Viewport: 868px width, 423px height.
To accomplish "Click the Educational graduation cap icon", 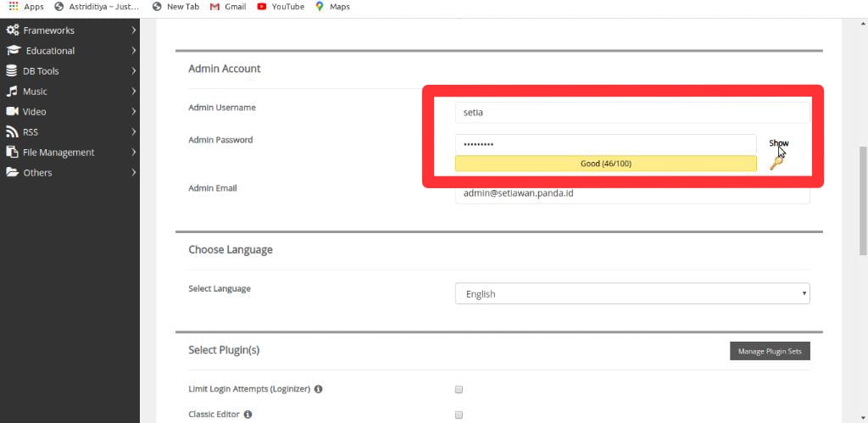I will 14,50.
